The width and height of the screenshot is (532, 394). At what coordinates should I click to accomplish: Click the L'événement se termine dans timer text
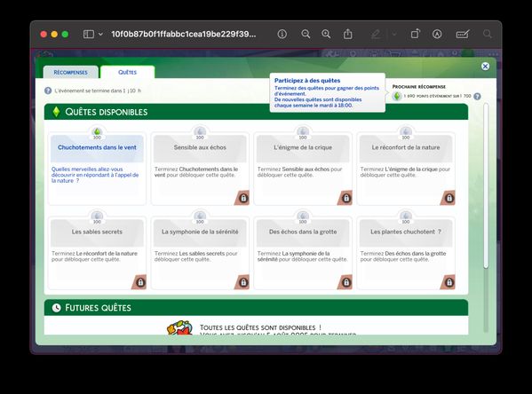click(98, 91)
